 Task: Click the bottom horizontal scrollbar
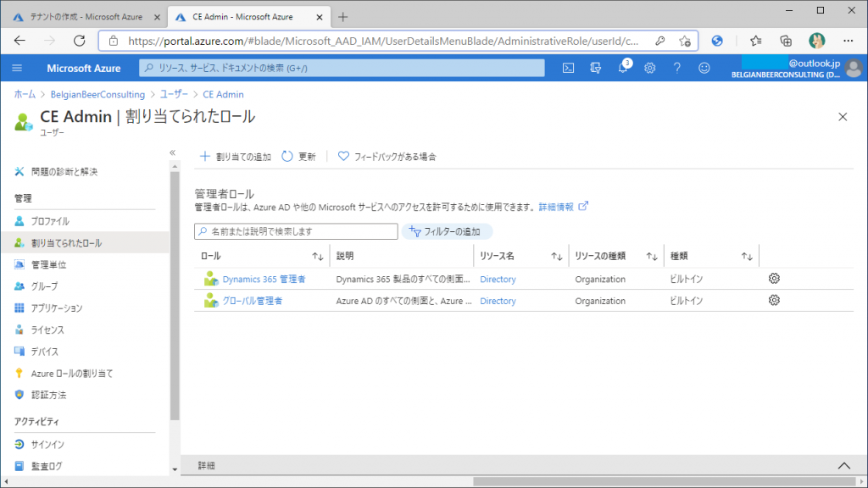click(x=665, y=481)
